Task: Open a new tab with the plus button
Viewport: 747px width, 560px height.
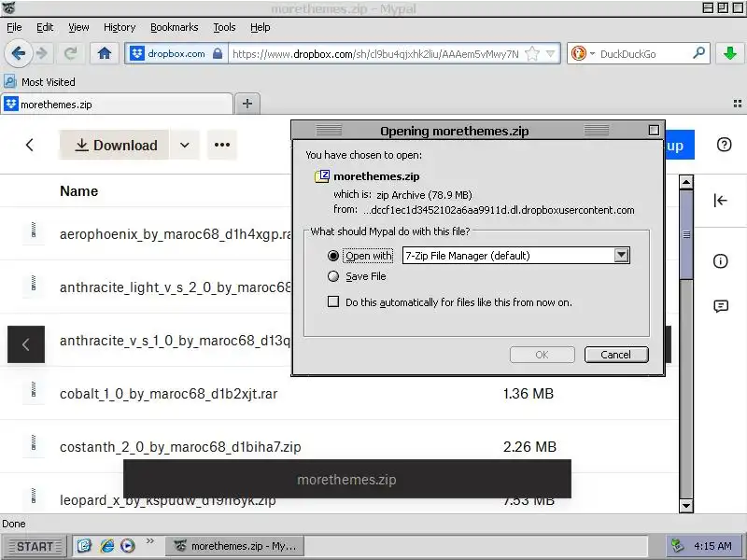Action: 247,104
